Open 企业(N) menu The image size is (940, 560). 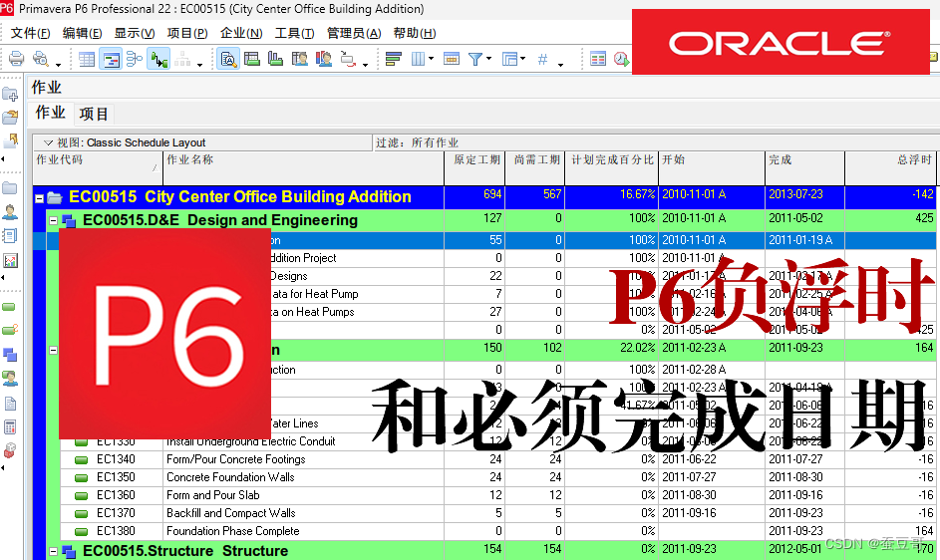tap(241, 33)
